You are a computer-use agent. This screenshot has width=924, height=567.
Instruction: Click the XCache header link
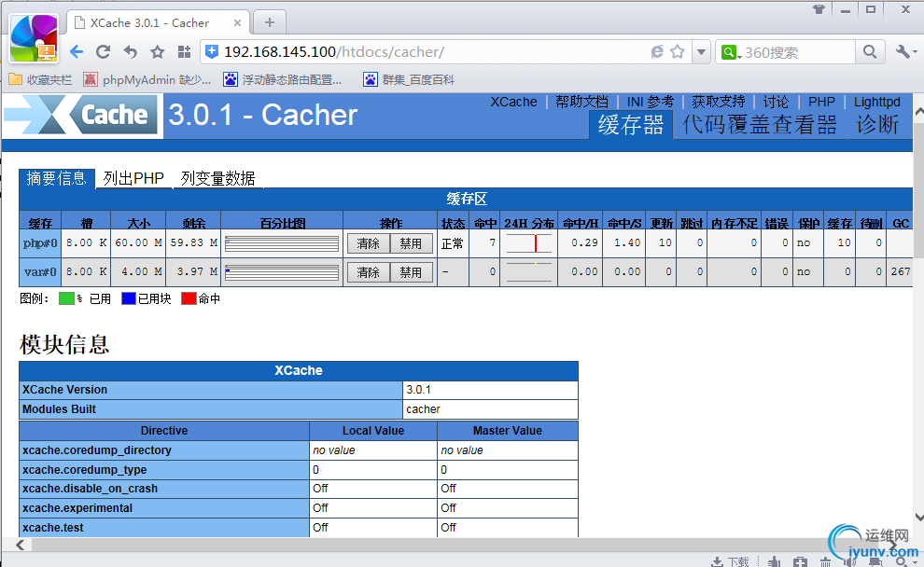point(514,102)
